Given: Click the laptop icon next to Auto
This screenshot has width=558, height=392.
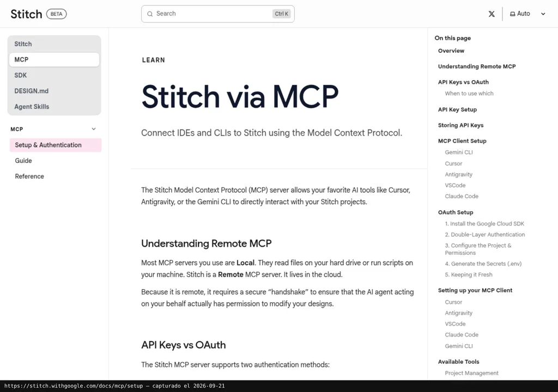Looking at the screenshot, I should pyautogui.click(x=512, y=14).
